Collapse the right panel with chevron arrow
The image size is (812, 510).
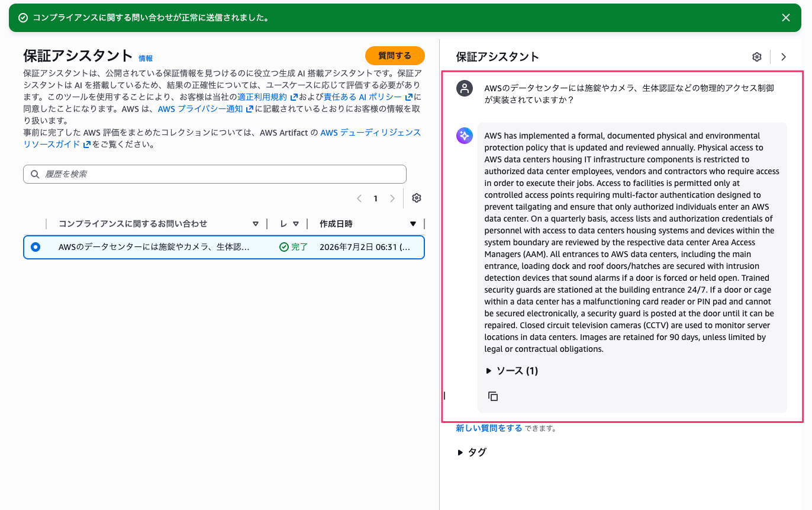784,57
